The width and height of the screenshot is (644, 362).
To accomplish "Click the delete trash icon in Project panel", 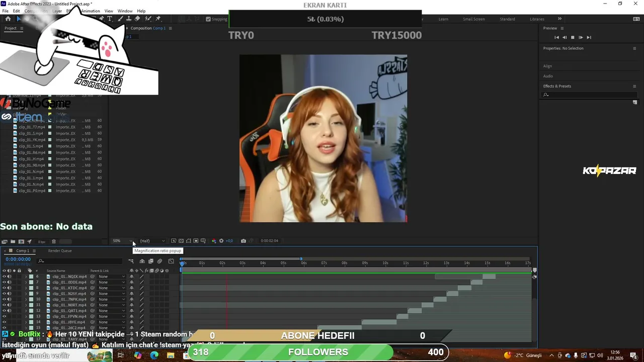I will click(x=54, y=241).
